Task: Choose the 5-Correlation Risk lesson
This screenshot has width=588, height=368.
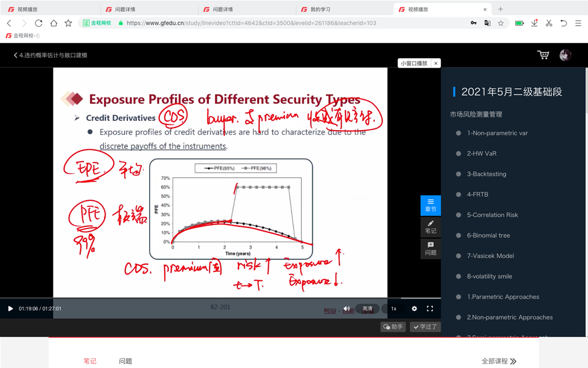Action: click(x=492, y=215)
